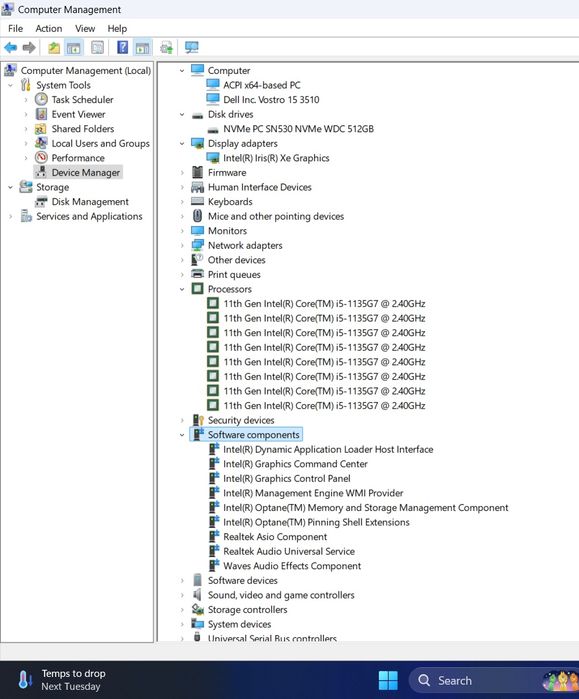Click the Other devices icon
This screenshot has width=579, height=699.
[x=197, y=259]
